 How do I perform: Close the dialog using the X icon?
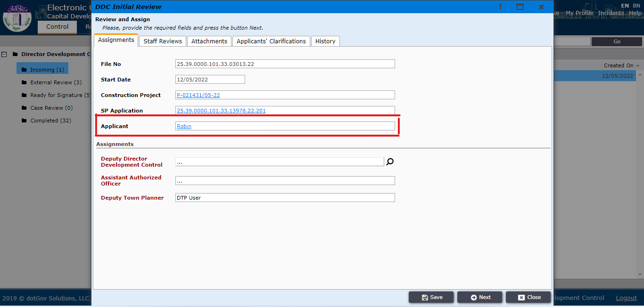[541, 7]
